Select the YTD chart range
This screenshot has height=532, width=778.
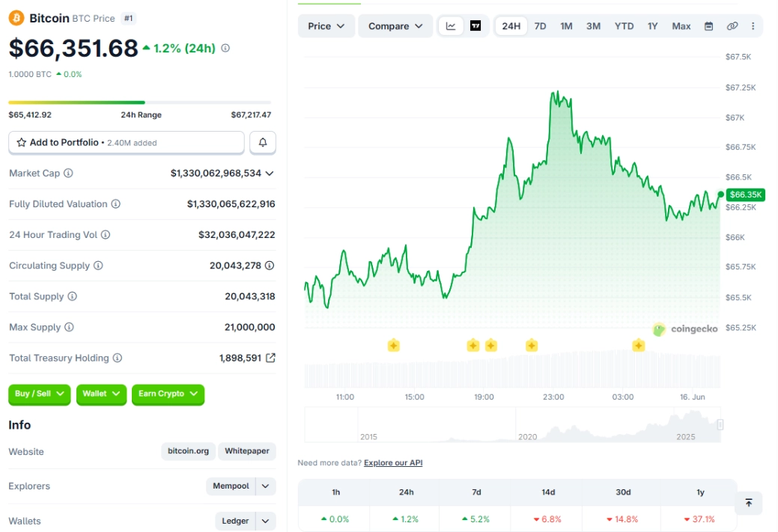(x=624, y=26)
